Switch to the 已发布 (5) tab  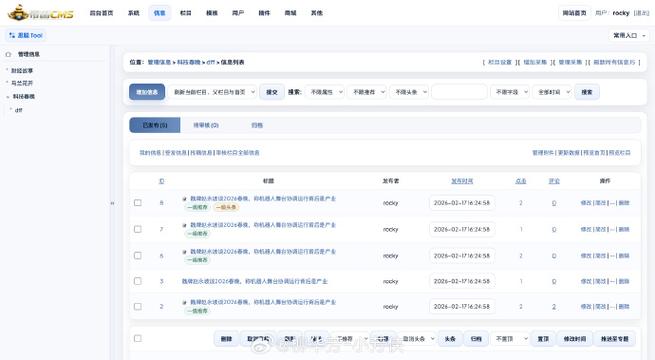click(x=155, y=125)
